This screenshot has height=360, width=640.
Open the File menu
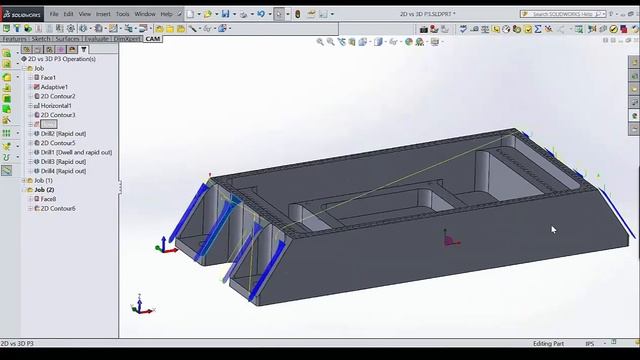click(x=54, y=14)
